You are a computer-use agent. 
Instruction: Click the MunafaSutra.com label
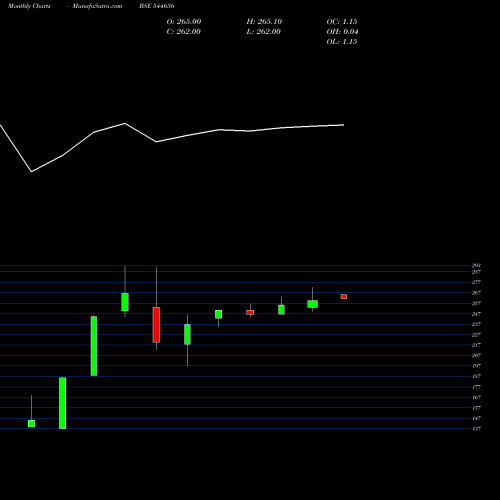(97, 6)
